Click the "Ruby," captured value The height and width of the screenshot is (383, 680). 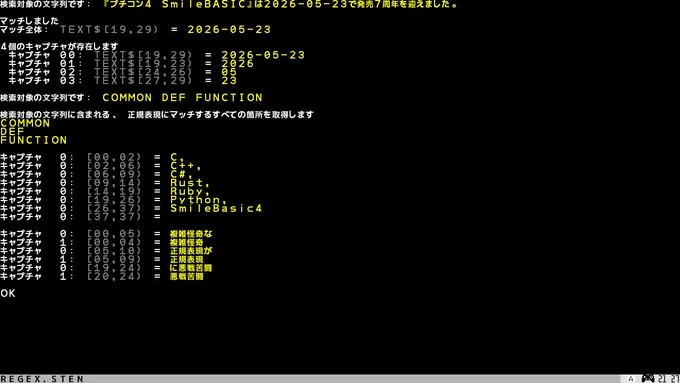190,191
